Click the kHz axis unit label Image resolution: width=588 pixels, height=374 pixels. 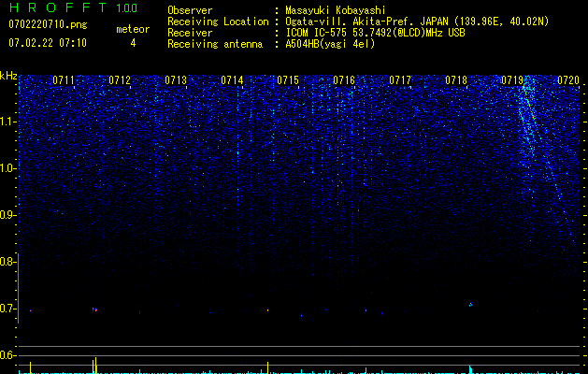8,76
